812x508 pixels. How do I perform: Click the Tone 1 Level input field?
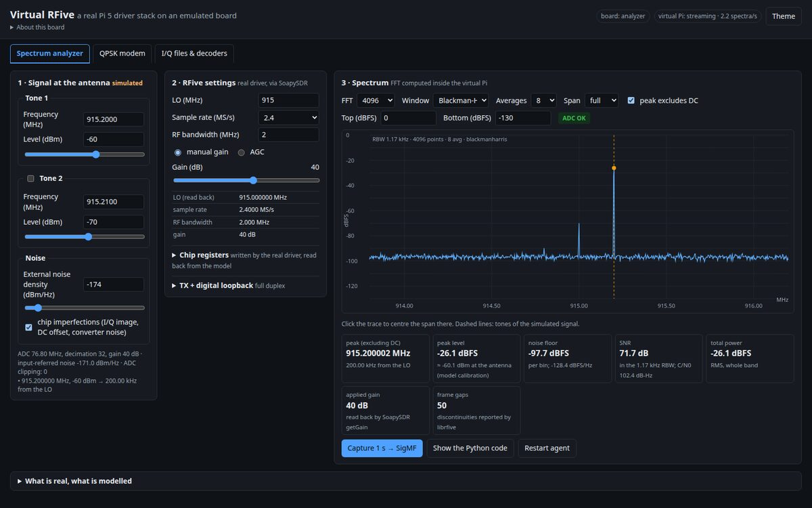[114, 140]
